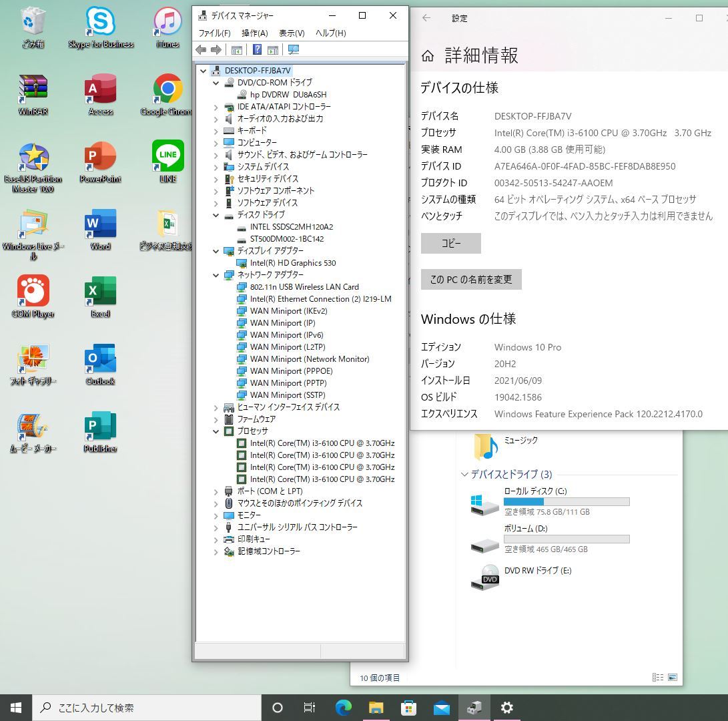Click the Forward arrow in Device Manager toolbar

(x=216, y=49)
